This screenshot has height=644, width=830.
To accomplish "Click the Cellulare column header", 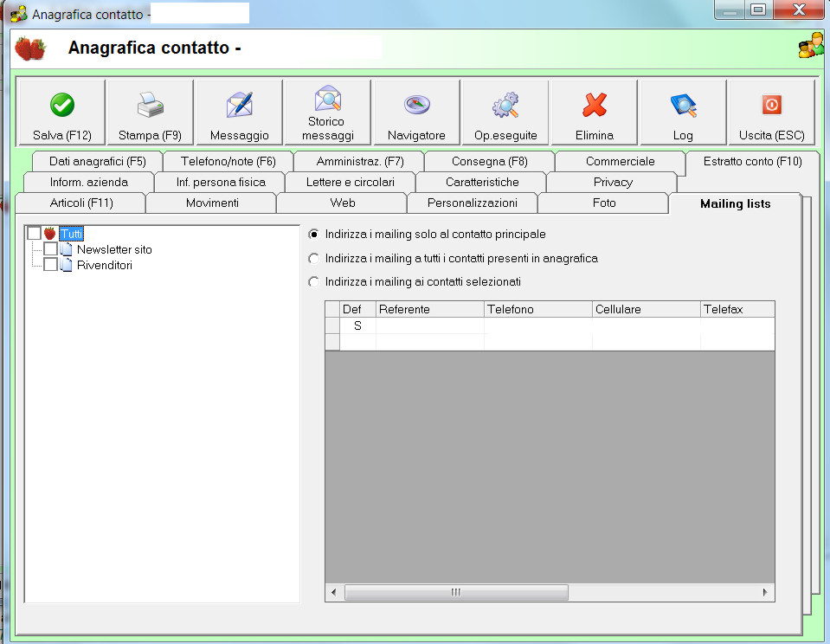I will tap(647, 309).
